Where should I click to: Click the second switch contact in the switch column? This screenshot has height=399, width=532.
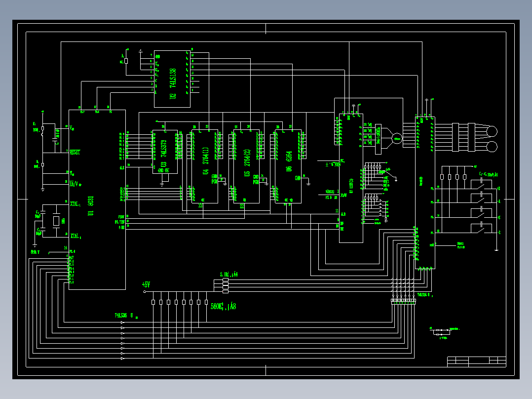(x=480, y=200)
